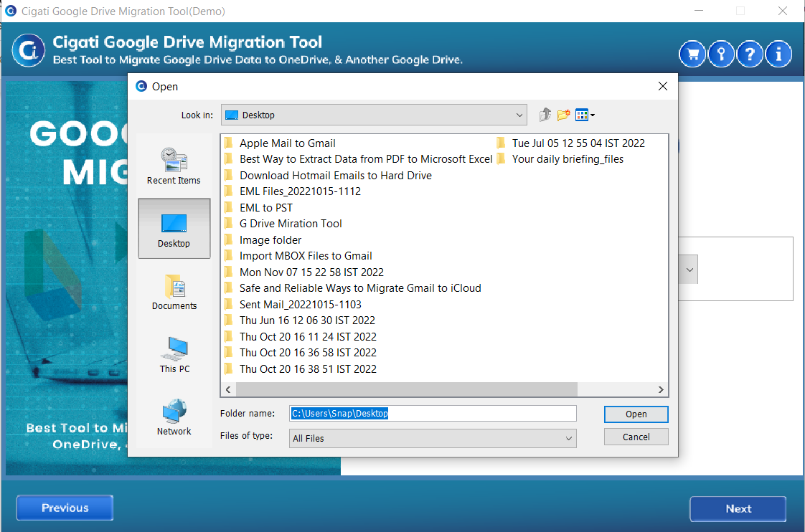The width and height of the screenshot is (805, 532).
Task: Select the Image folder entry
Action: click(x=263, y=240)
